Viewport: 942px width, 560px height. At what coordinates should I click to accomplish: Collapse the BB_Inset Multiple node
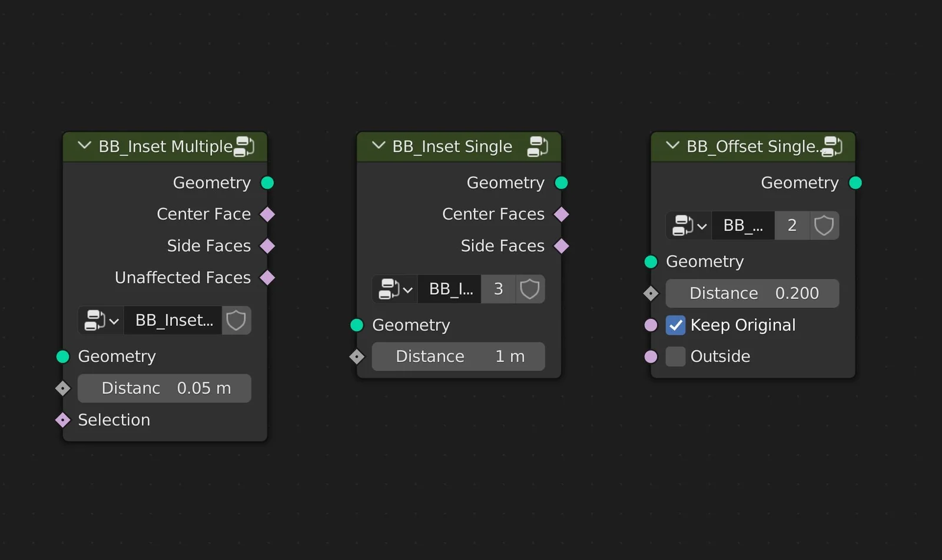click(x=84, y=146)
